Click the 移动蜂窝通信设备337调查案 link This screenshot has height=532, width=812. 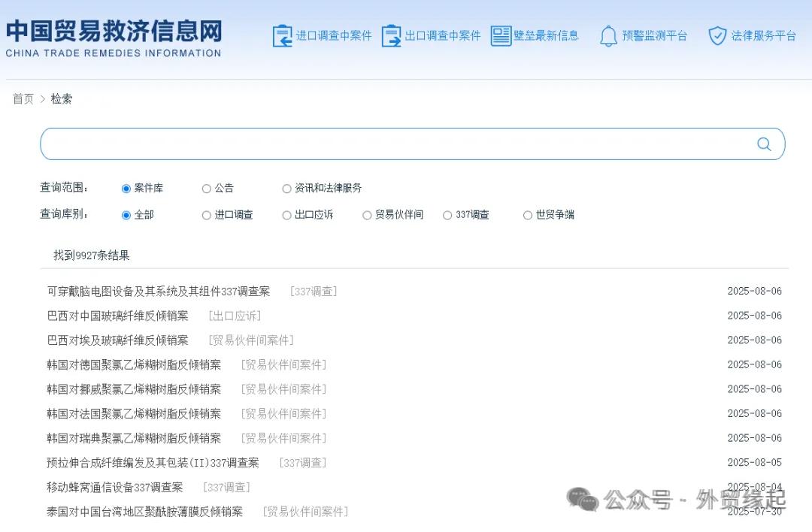point(114,487)
